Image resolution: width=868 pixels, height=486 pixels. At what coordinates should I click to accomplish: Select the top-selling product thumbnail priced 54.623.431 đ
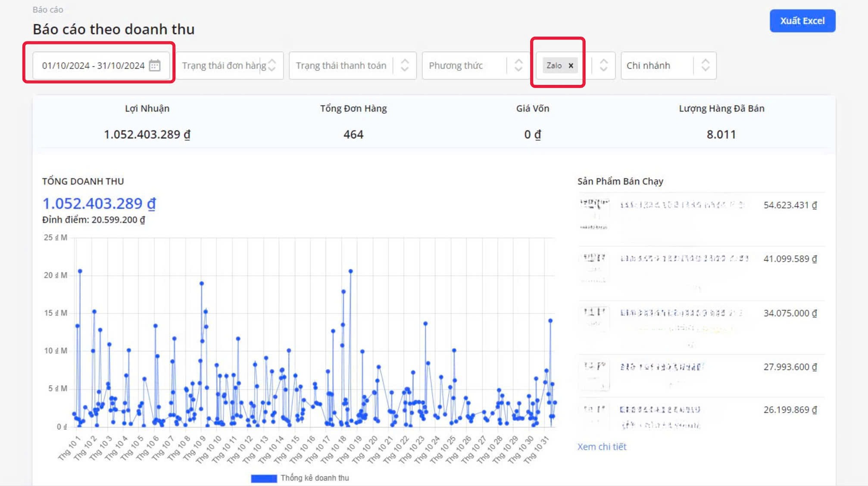594,214
